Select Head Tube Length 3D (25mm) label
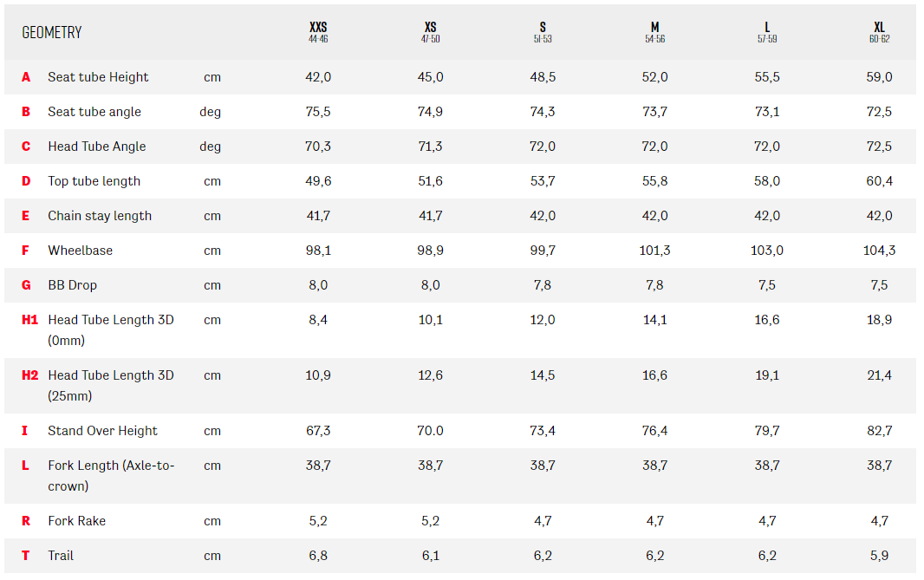The width and height of the screenshot is (924, 580). 110,385
